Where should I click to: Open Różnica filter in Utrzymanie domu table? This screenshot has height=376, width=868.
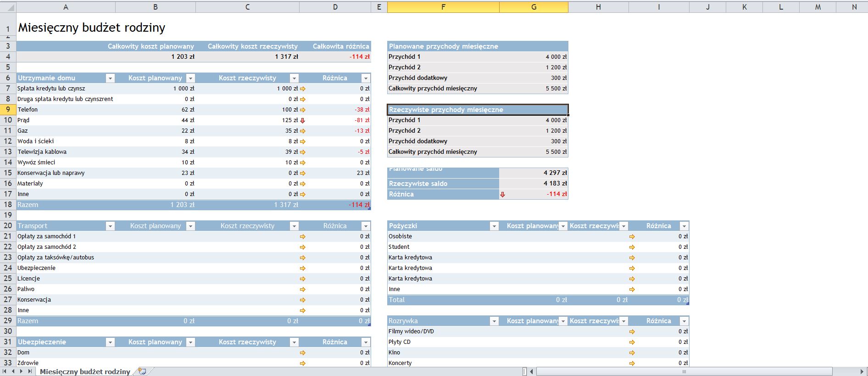pyautogui.click(x=366, y=78)
